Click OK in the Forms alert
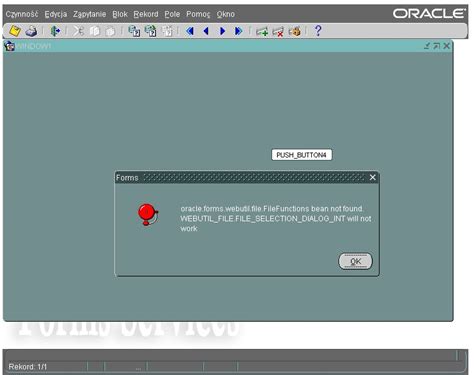This screenshot has width=474, height=375. tap(355, 261)
